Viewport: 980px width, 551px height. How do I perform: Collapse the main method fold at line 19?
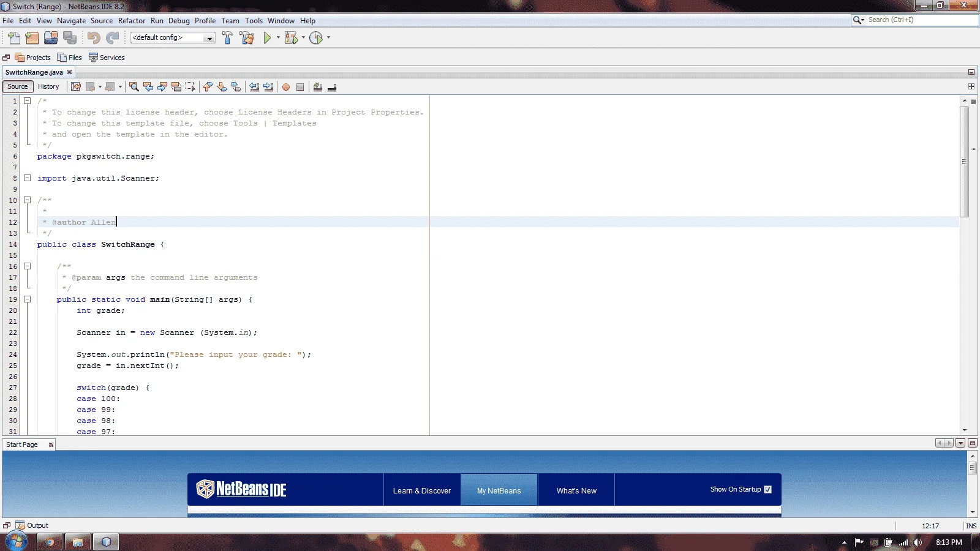(x=27, y=299)
